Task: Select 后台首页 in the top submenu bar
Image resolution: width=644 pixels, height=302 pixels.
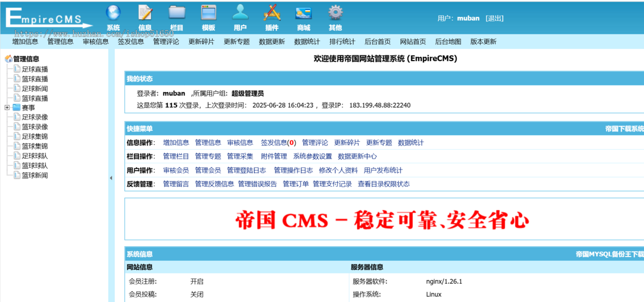Action: click(377, 42)
